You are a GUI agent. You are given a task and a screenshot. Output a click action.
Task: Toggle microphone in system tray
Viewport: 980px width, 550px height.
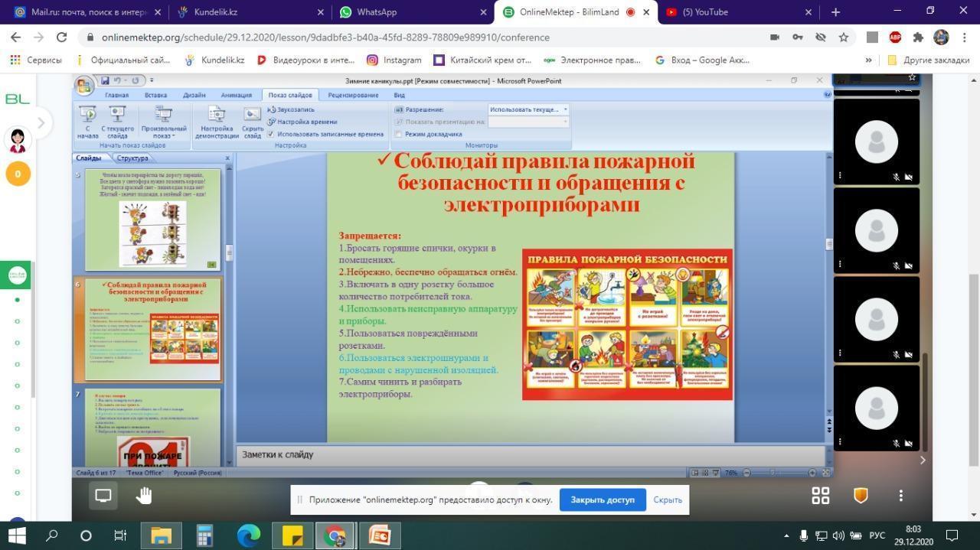803,535
